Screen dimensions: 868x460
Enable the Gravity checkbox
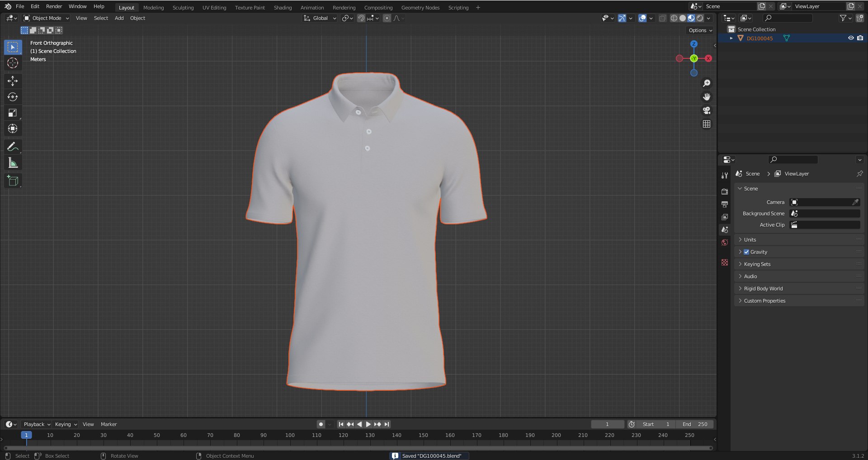(746, 252)
